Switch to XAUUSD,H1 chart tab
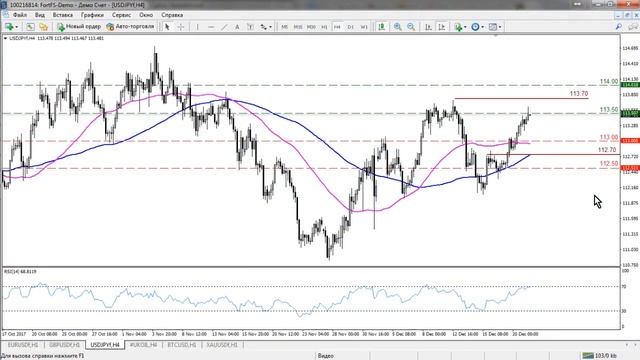This screenshot has width=640, height=360. 222,345
